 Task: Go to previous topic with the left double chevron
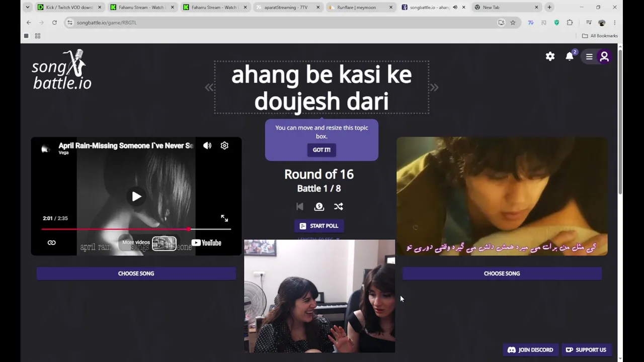tap(209, 87)
